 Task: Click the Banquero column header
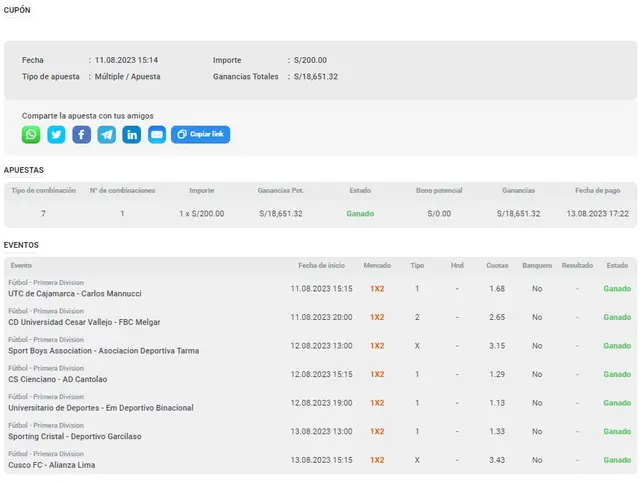click(537, 265)
